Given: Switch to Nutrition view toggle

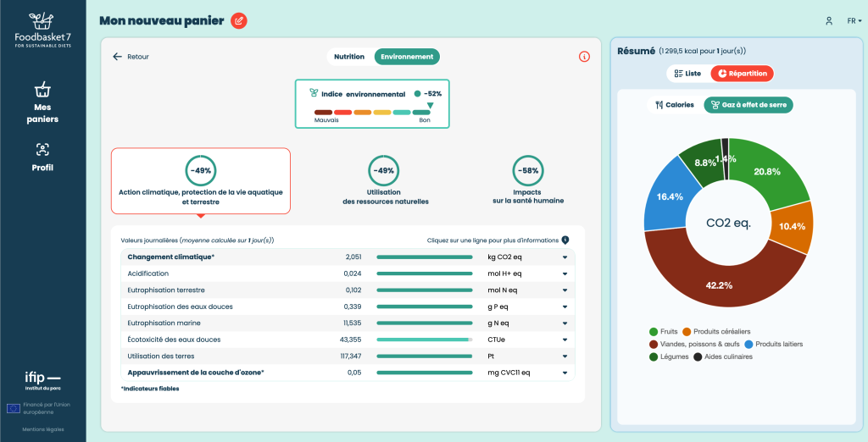Looking at the screenshot, I should tap(349, 57).
